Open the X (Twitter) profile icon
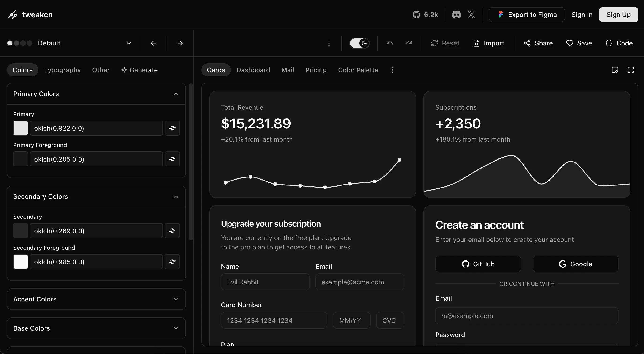The image size is (644, 354). coord(471,15)
